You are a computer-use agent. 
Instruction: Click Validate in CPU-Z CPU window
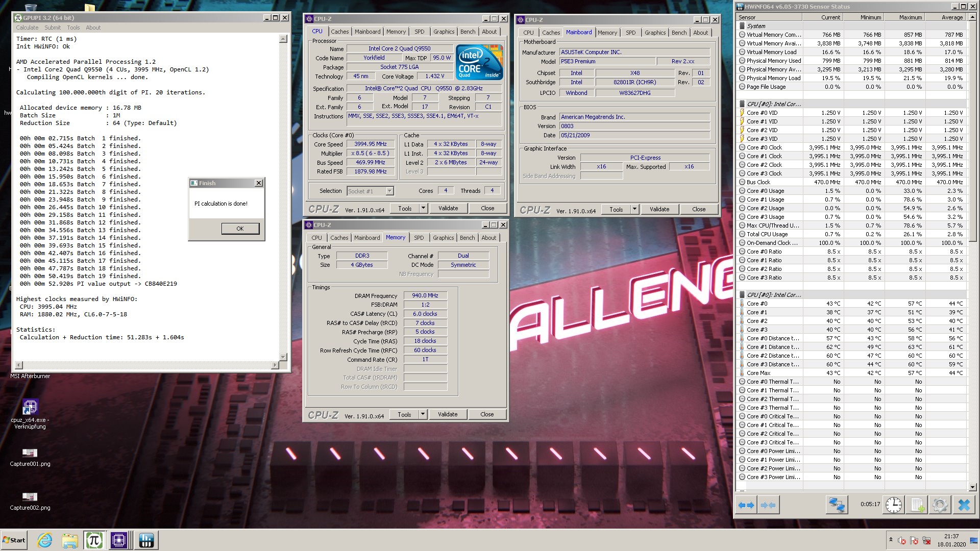pos(448,208)
